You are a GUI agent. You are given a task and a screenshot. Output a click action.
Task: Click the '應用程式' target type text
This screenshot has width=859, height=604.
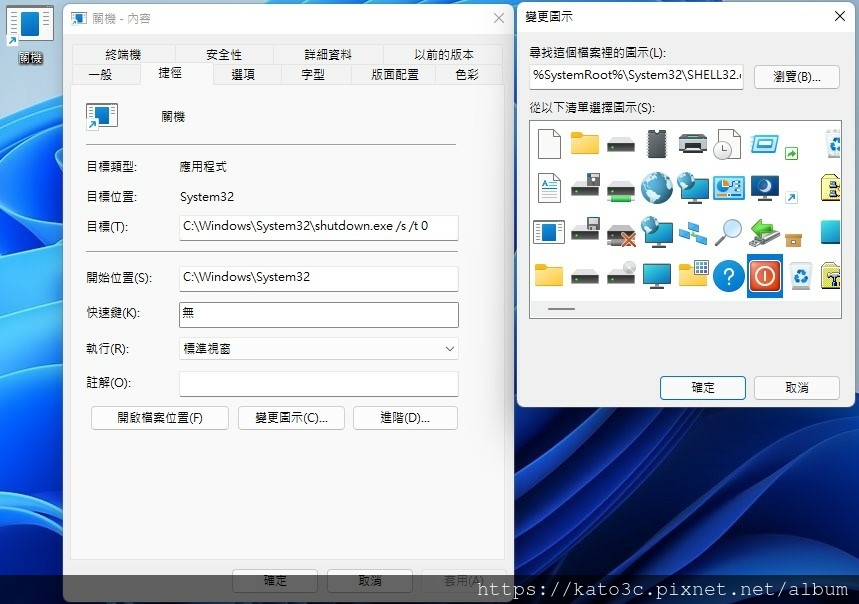pos(203,167)
